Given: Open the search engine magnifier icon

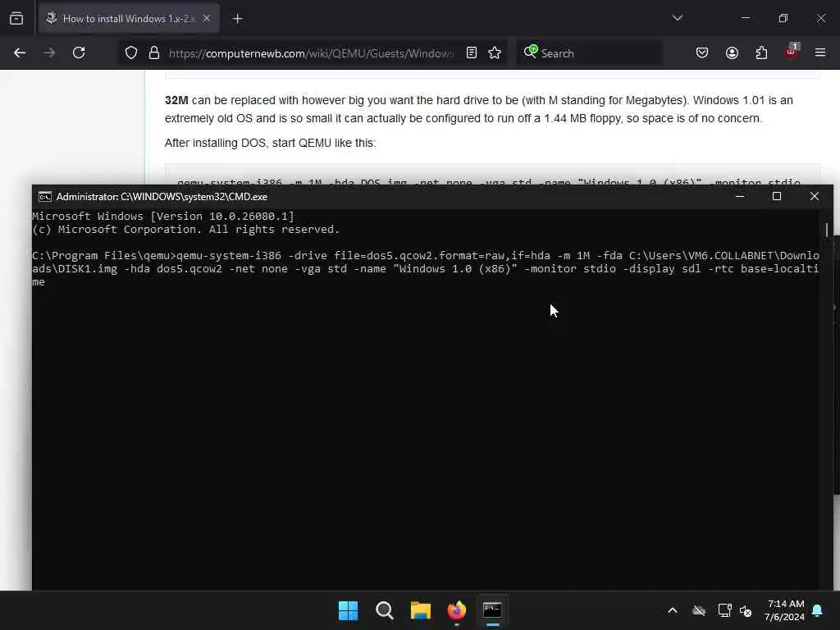Looking at the screenshot, I should coord(531,52).
